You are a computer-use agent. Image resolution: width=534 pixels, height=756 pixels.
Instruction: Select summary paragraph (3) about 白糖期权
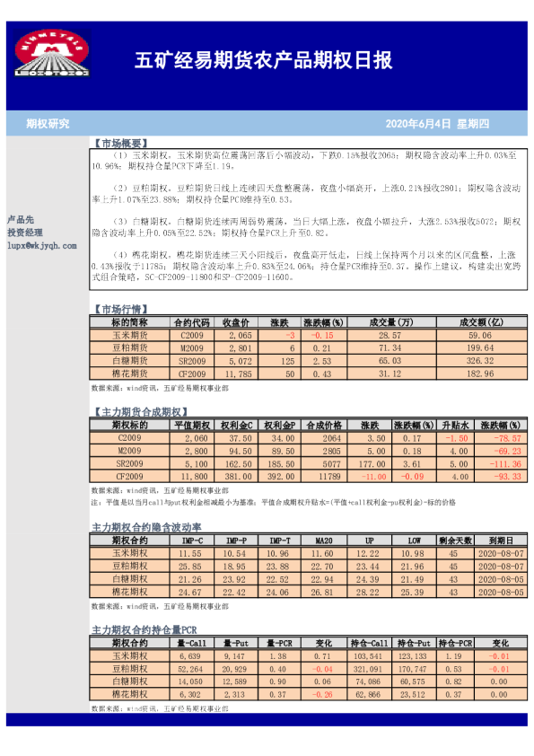306,227
